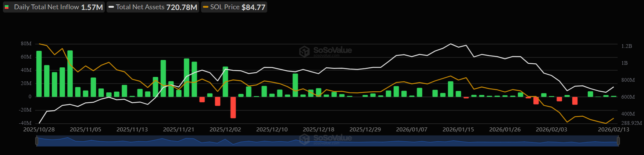Click the largest red outflow bar near 2025/12/02
The height and width of the screenshot is (155, 644).
tap(233, 107)
